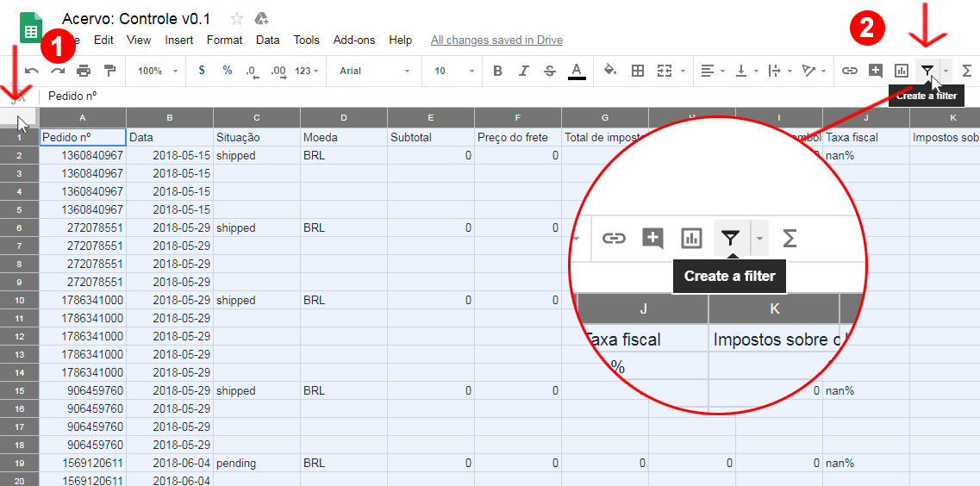Open the Data menu
Viewport: 980px width, 486px height.
point(268,40)
